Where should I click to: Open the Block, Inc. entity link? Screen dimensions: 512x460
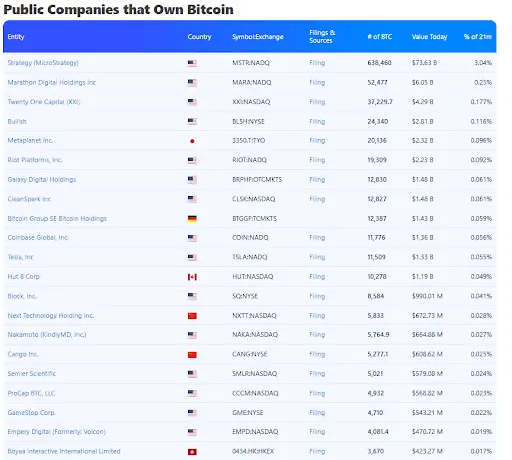coord(22,296)
